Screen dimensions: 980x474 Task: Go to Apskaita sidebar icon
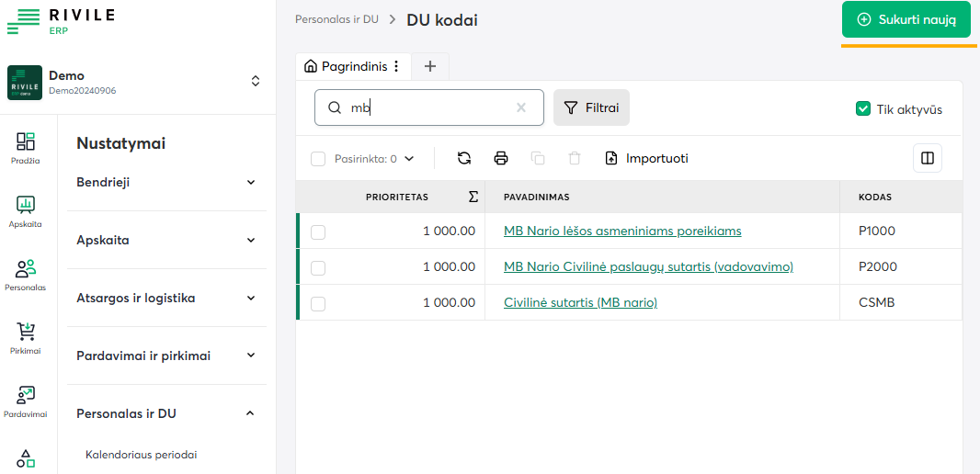26,210
